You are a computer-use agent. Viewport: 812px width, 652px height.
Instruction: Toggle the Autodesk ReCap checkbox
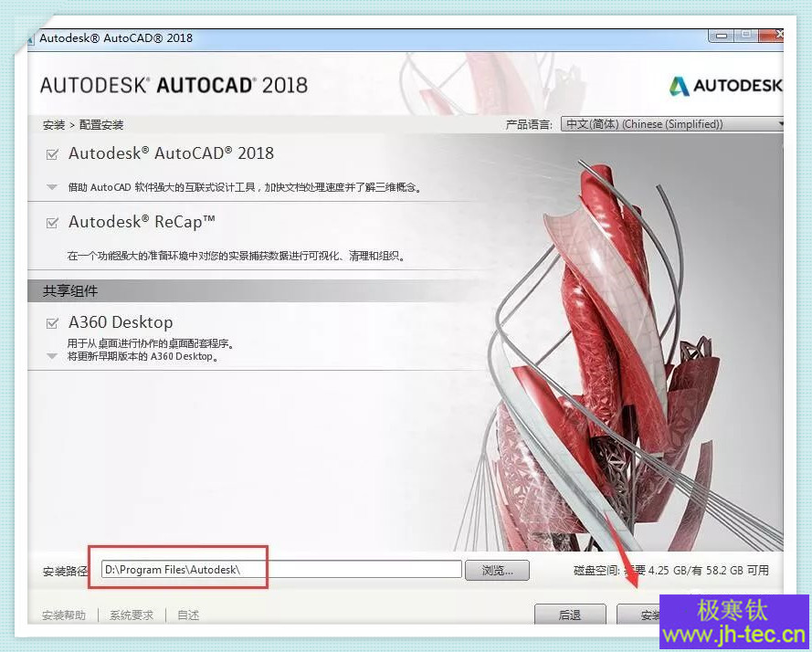click(52, 223)
